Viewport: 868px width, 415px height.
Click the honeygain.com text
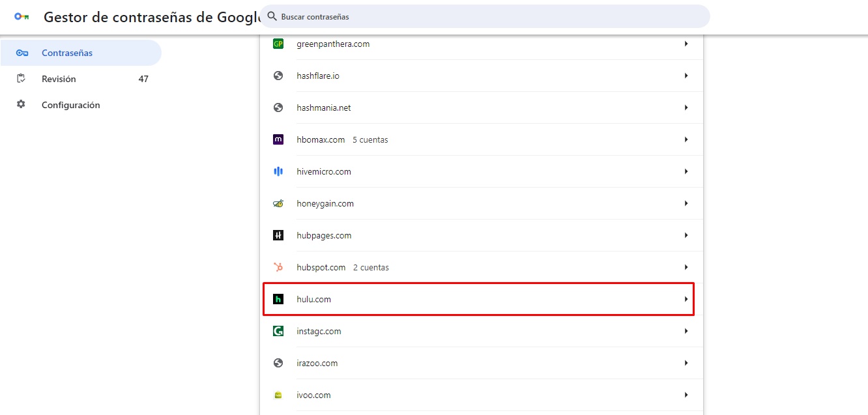[325, 203]
